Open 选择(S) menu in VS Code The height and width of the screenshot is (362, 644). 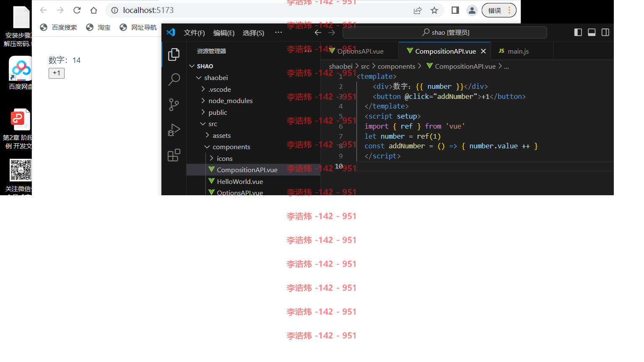coord(253,33)
